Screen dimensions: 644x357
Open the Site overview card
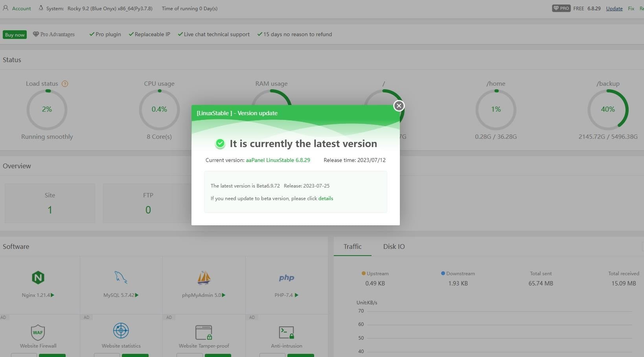pos(50,203)
